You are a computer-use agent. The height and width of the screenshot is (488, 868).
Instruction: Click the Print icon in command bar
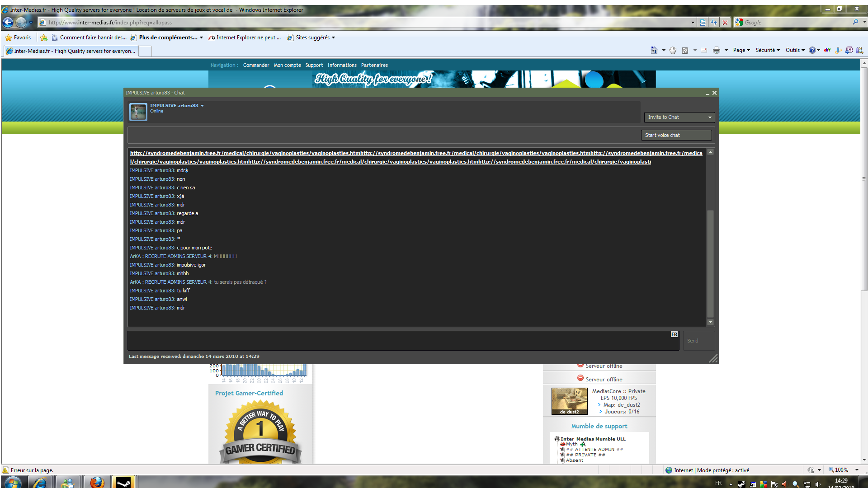click(x=716, y=50)
